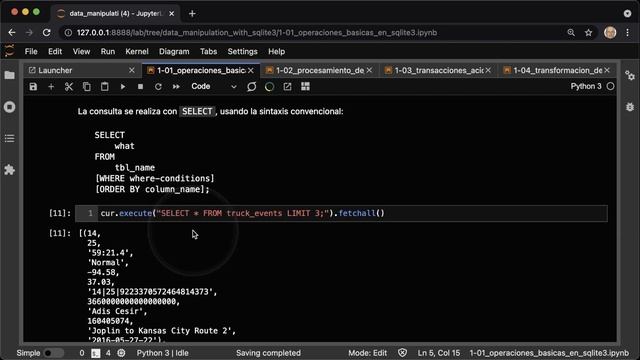Click Ln 5, Col 15 in status bar
Screen dimensions: 640x360
pos(439,353)
